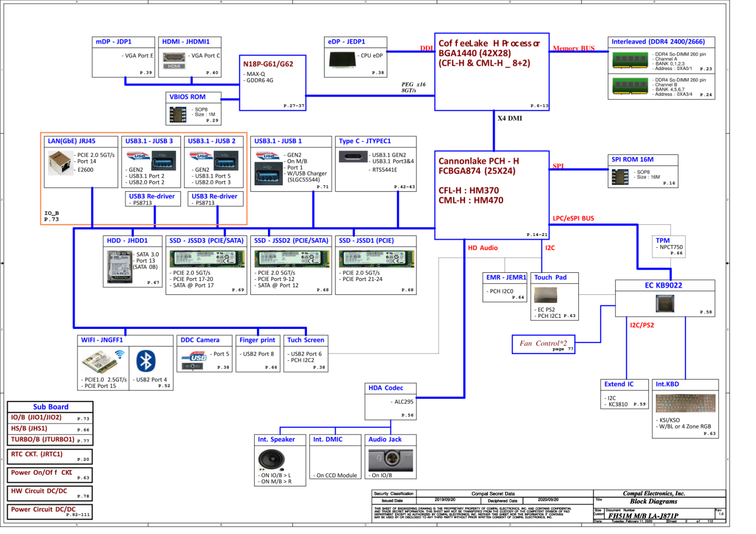Click the "Sub Board" heading
Viewport: 756px width, 534px height.
pos(51,406)
